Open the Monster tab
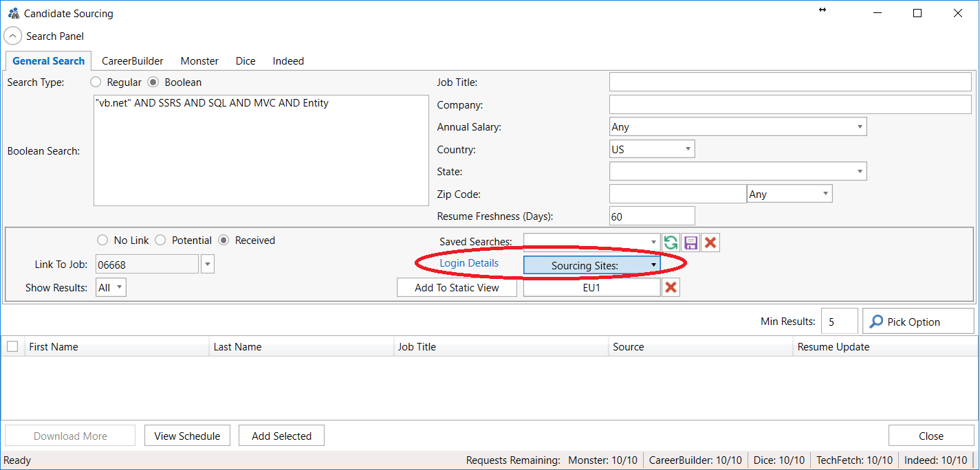The image size is (980, 470). coord(199,61)
